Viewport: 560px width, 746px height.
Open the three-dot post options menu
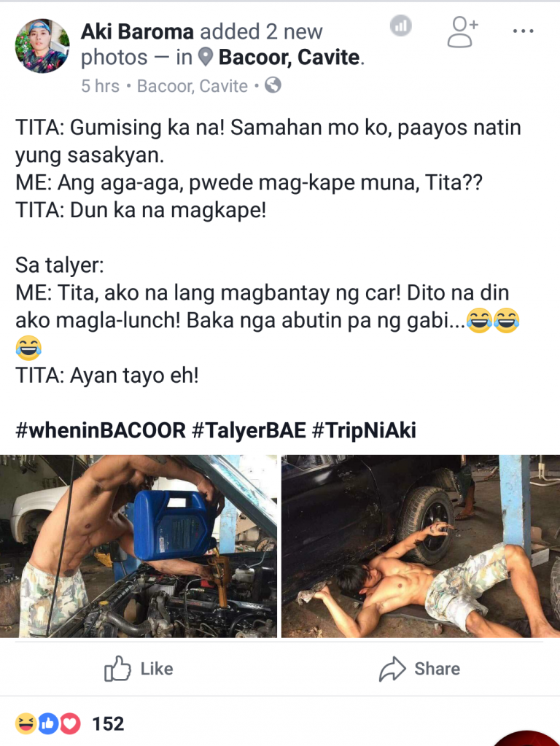(524, 31)
